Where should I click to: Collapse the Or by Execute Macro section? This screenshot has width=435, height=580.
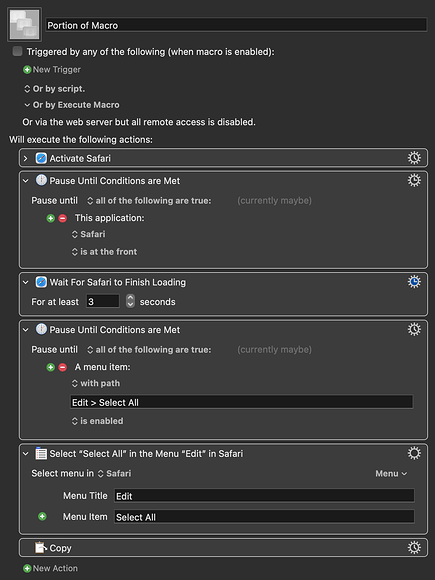(x=27, y=105)
